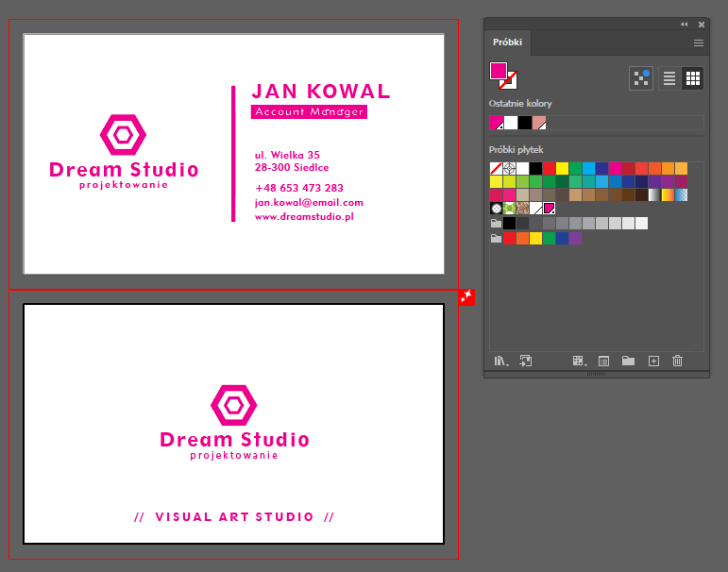This screenshot has height=572, width=728.
Task: Switch swatches to thumbnail grid view
Action: coord(692,78)
